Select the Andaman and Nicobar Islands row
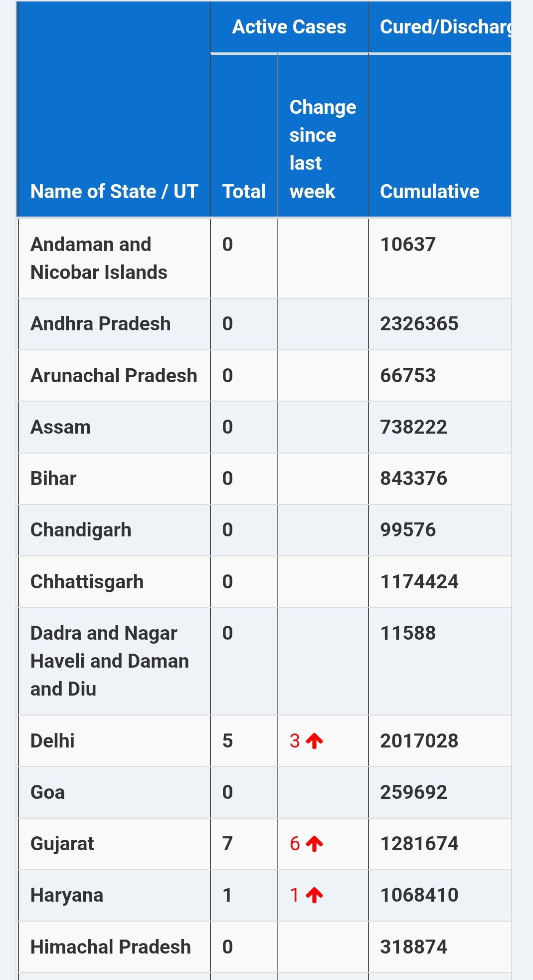The width and height of the screenshot is (533, 980). (99, 258)
